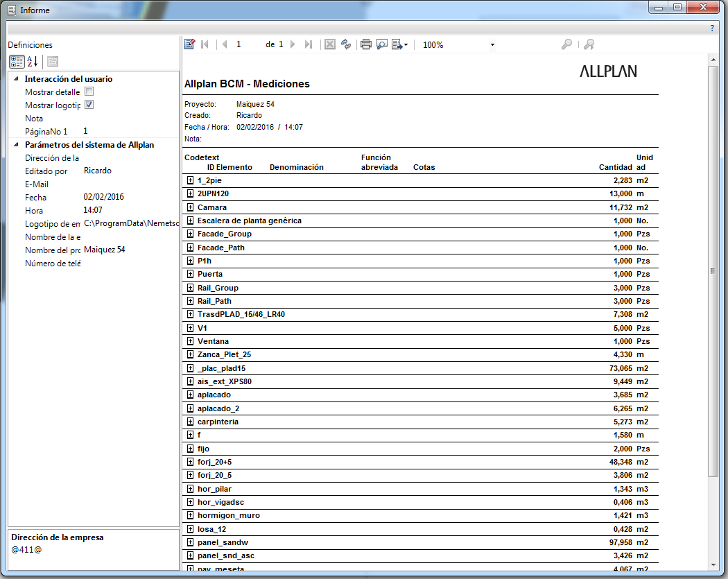Expand the forj_20+5 row
728x579 pixels.
pos(190,462)
